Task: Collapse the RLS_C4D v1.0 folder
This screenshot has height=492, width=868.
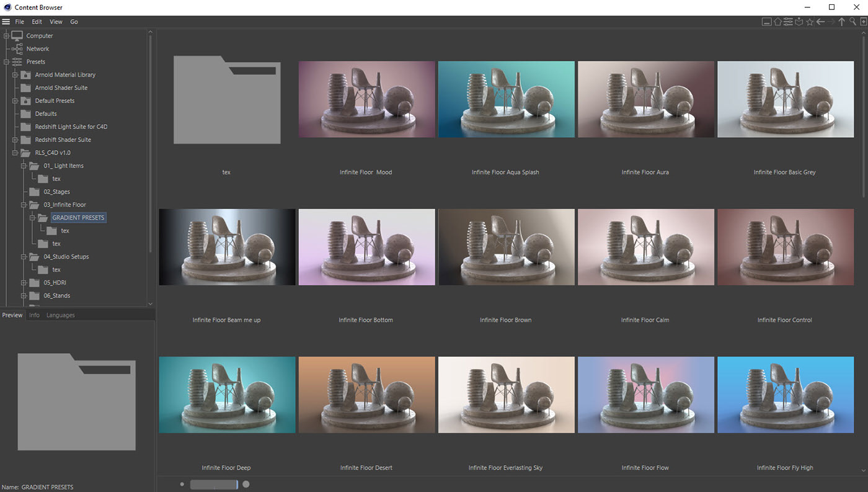Action: point(15,153)
